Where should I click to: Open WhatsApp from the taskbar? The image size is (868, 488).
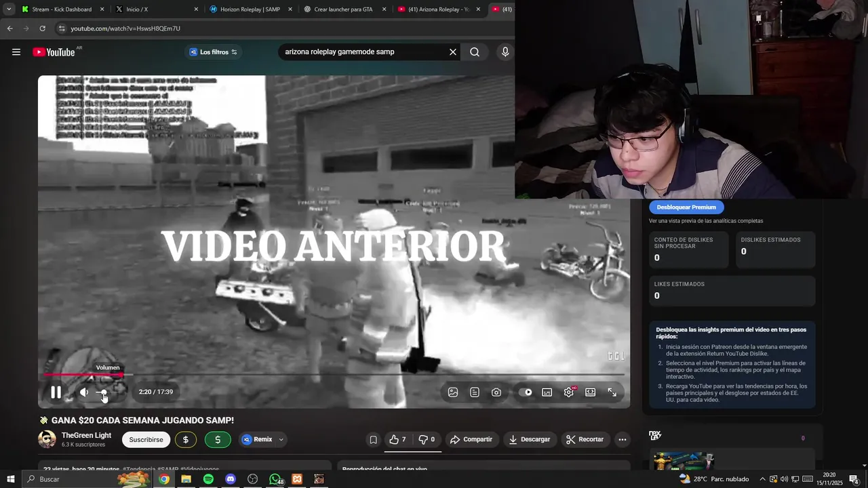pos(275,479)
